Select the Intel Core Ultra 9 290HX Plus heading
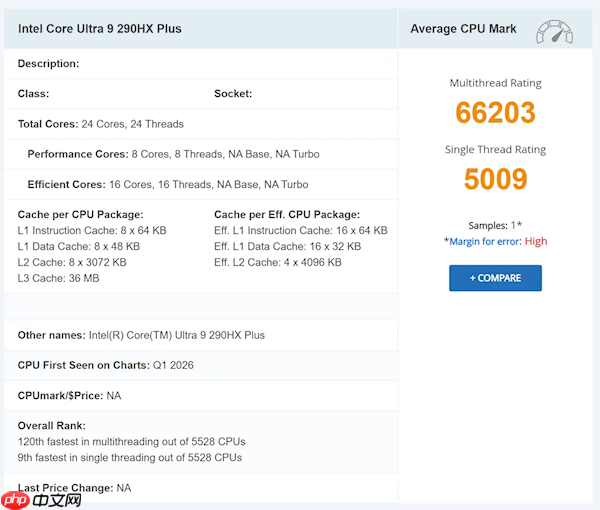Image resolution: width=600 pixels, height=510 pixels. coord(99,29)
